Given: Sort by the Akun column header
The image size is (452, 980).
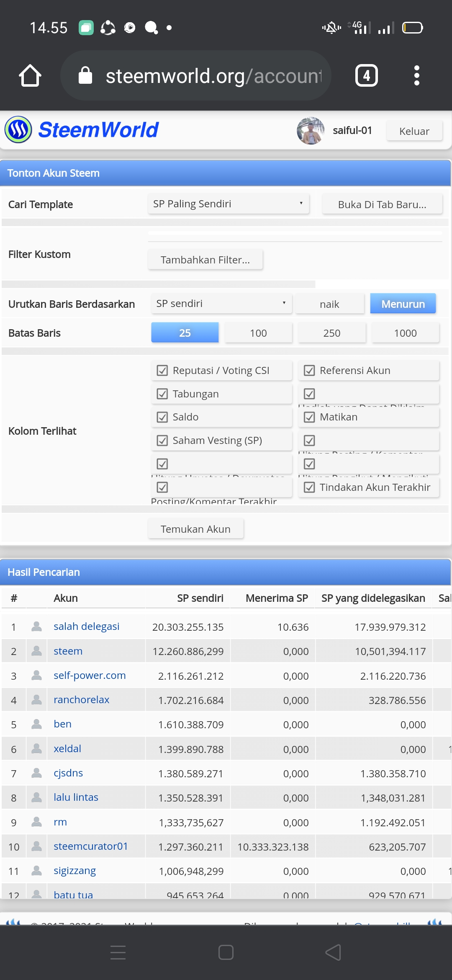Looking at the screenshot, I should click(x=66, y=598).
